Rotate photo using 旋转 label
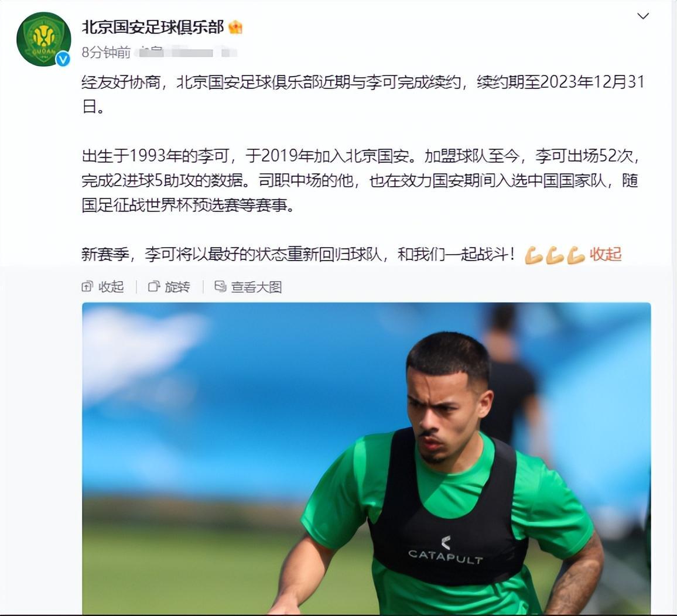 [177, 287]
